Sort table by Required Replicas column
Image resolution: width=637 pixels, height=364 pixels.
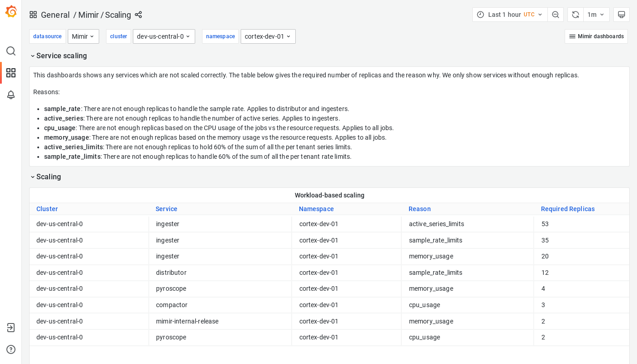[568, 209]
